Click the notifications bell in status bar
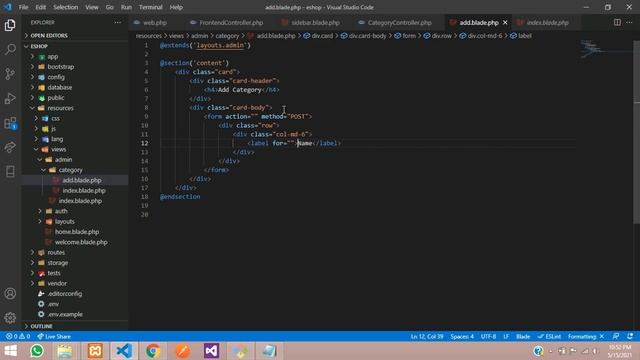Screen dimensions: 640x360 pos(630,336)
